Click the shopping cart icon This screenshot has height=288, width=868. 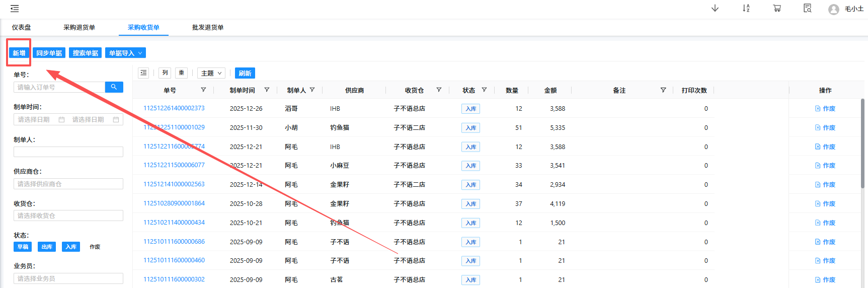pyautogui.click(x=777, y=9)
